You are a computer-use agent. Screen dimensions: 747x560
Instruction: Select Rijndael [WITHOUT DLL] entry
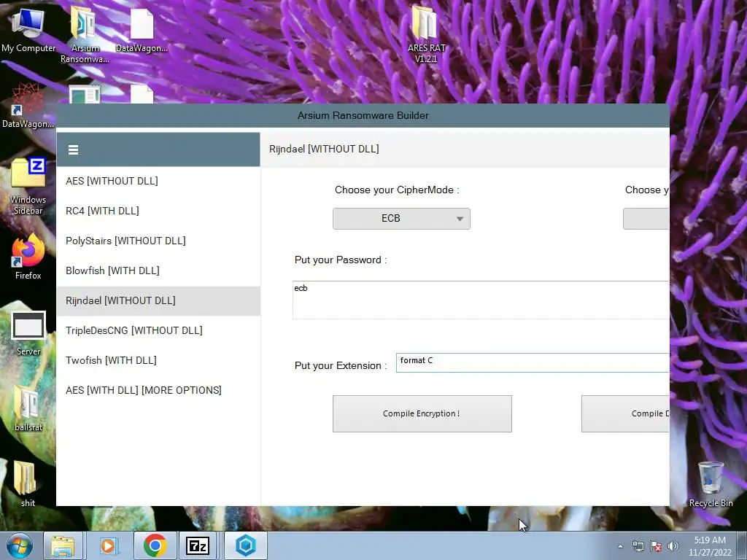click(x=158, y=301)
